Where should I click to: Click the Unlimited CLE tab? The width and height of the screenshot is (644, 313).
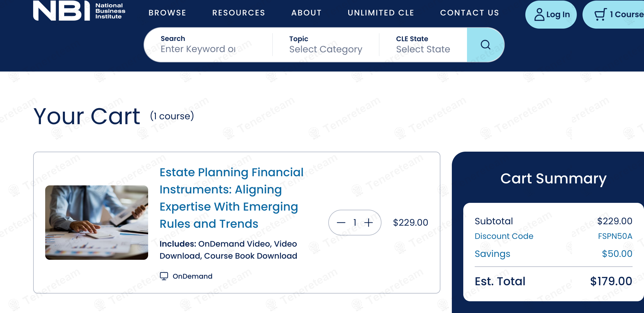381,13
